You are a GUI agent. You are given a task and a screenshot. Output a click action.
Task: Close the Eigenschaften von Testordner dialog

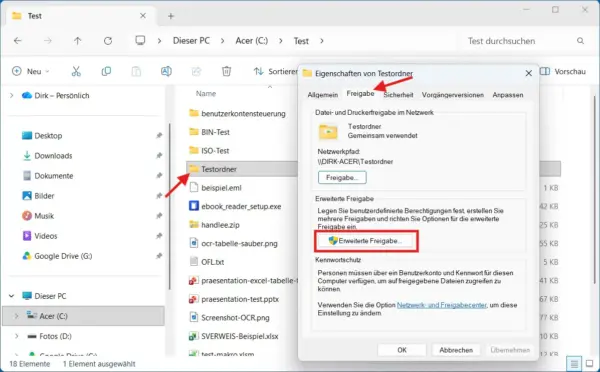(528, 73)
